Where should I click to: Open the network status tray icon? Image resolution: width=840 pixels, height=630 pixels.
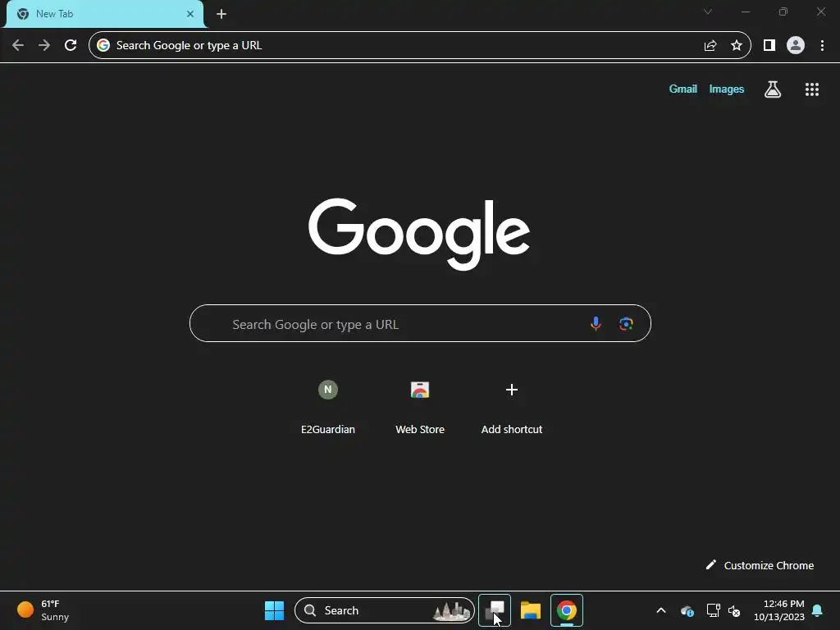coord(713,610)
